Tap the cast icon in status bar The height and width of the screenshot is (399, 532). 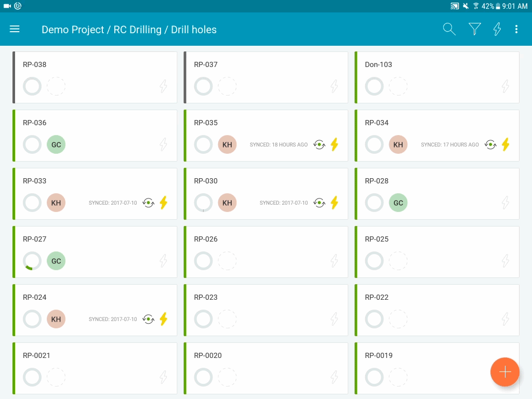(454, 6)
